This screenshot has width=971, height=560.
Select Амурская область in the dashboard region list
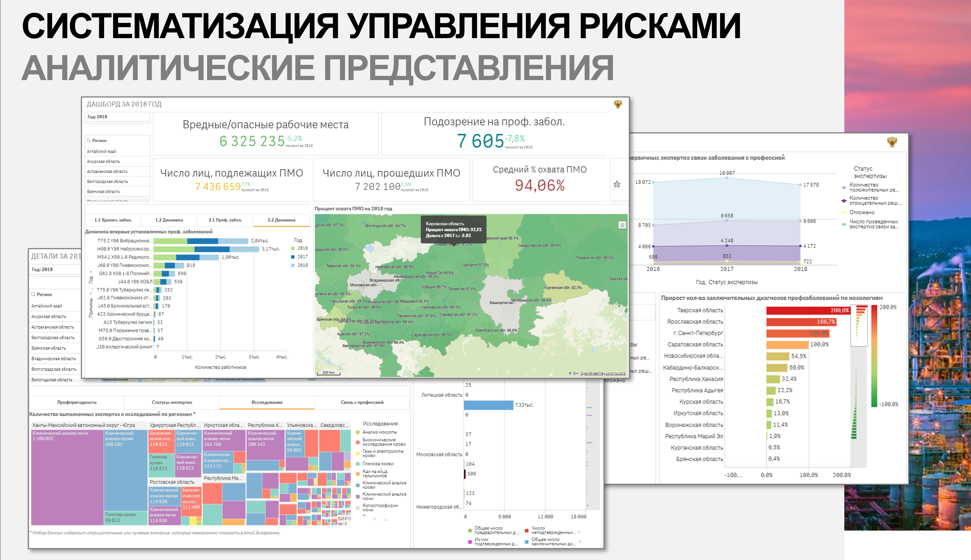[117, 162]
